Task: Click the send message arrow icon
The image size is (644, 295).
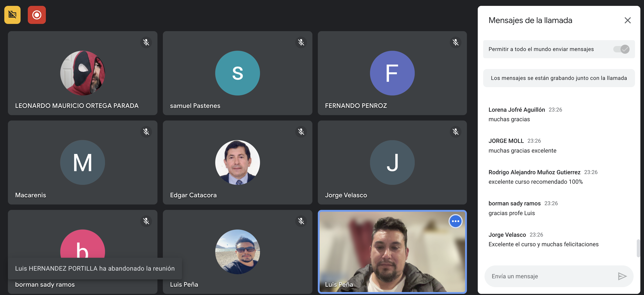Action: (622, 276)
